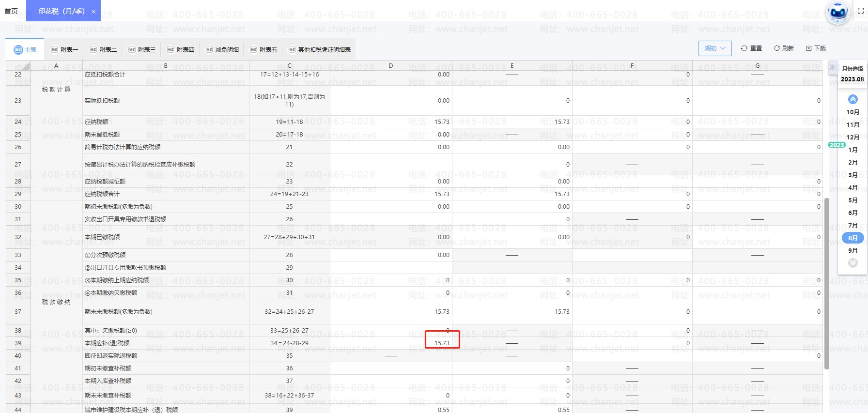This screenshot has height=413, width=868.
Task: Go to the 首页 home tab
Action: coord(11,11)
